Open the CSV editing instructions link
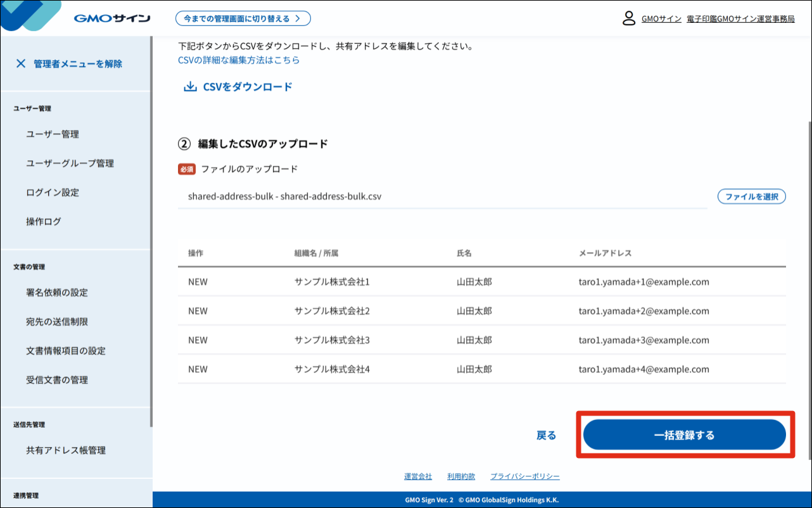Viewport: 812px width, 508px height. click(239, 60)
